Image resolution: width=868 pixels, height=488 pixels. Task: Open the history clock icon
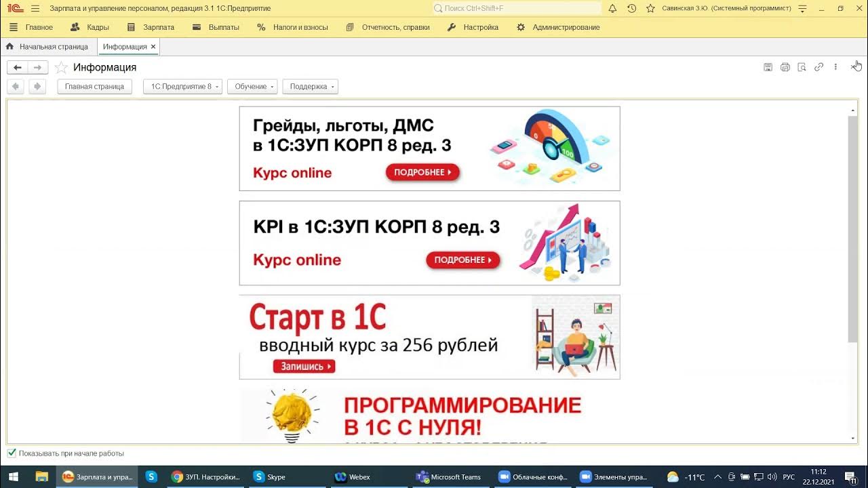click(631, 8)
